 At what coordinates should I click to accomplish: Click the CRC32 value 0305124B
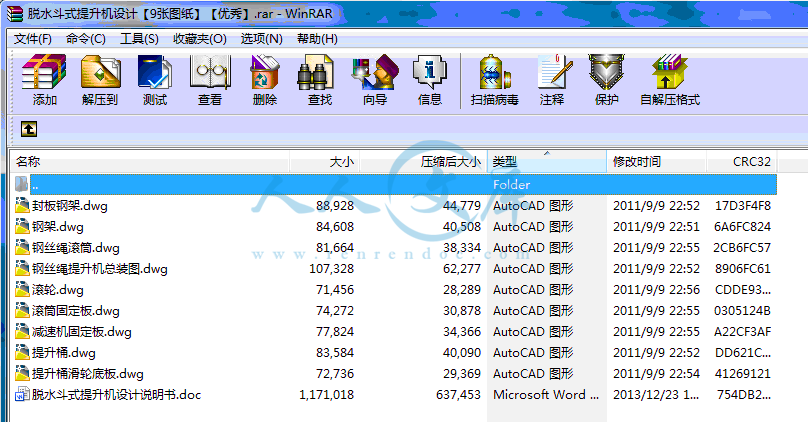coord(743,311)
